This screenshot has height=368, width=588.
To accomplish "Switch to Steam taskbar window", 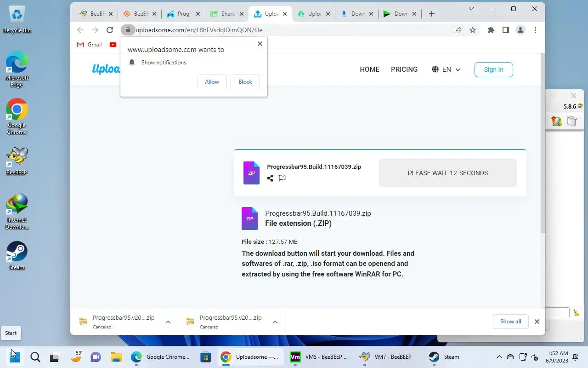I will click(x=444, y=356).
